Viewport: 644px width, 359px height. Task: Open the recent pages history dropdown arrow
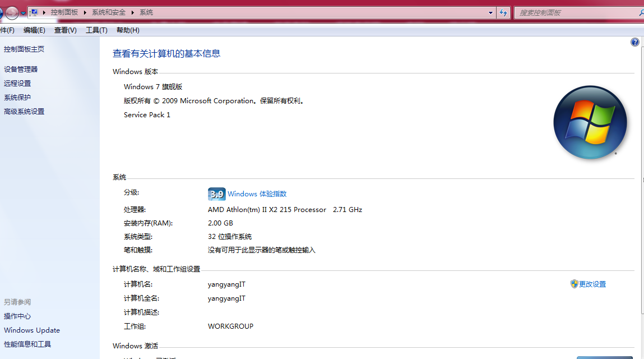click(x=23, y=13)
